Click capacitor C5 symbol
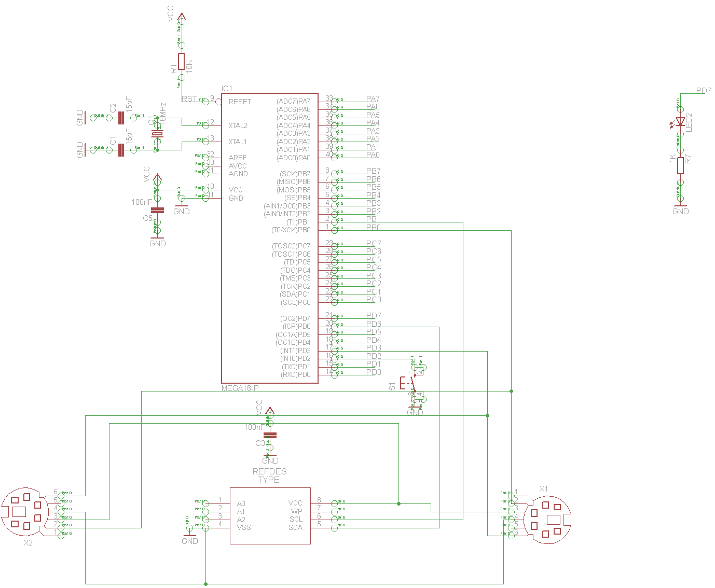The width and height of the screenshot is (715, 588). click(157, 210)
